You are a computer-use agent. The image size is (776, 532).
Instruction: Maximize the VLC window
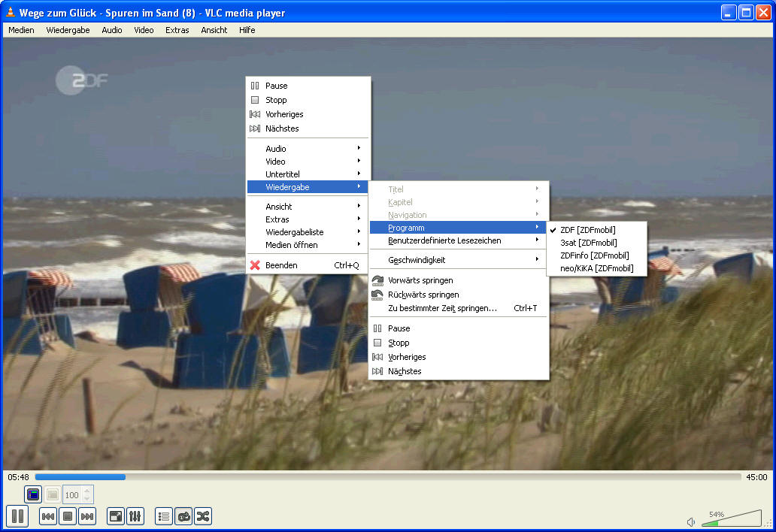click(745, 13)
